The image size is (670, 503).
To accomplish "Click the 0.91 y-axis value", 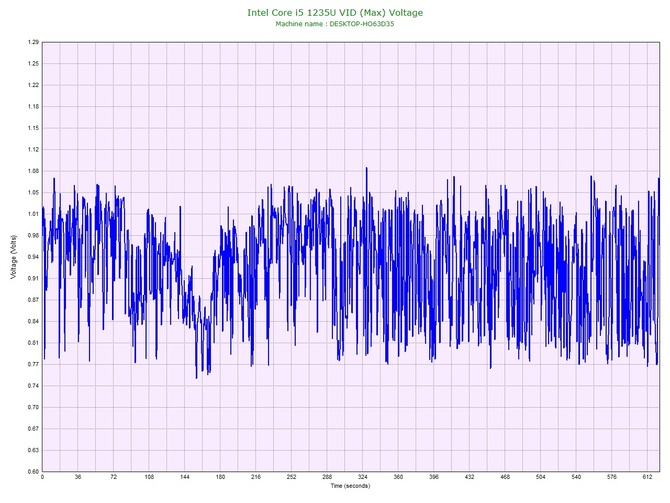I will (x=33, y=279).
